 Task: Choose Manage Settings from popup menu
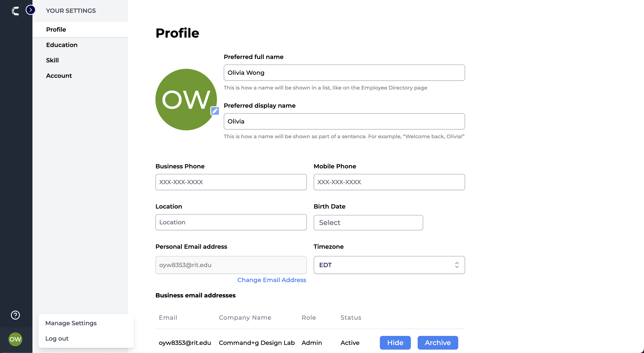[x=71, y=323]
